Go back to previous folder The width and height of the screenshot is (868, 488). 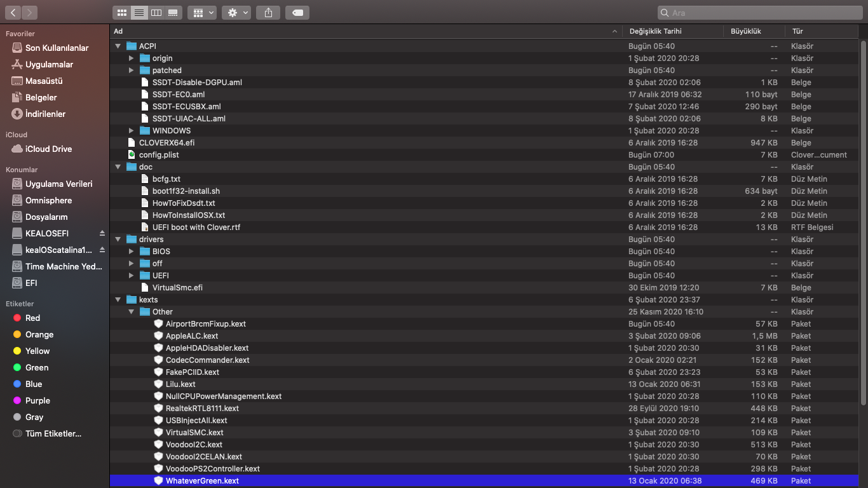tap(13, 13)
